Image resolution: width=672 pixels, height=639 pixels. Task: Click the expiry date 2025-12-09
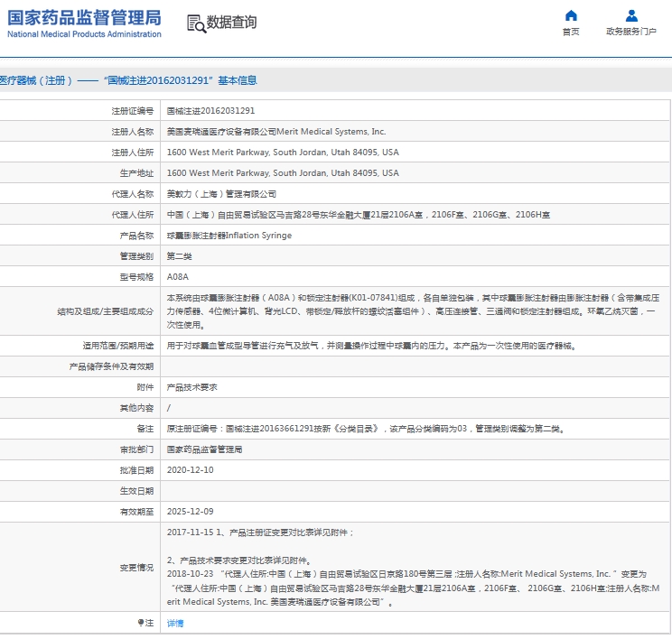(190, 512)
